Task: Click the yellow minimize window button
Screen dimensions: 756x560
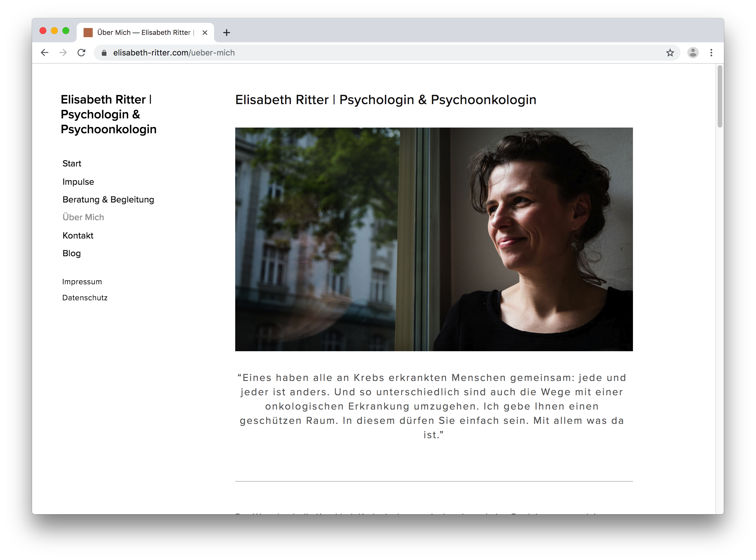Action: click(54, 31)
